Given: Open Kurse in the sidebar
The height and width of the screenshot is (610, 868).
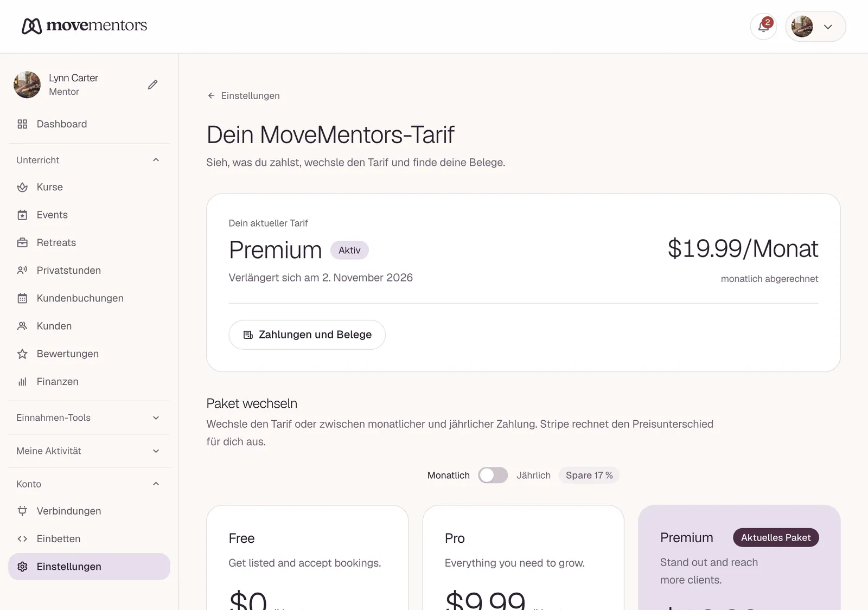Looking at the screenshot, I should [89, 187].
